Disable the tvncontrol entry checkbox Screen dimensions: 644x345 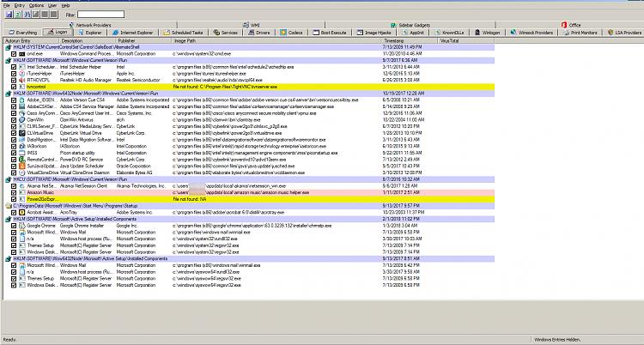(x=14, y=87)
